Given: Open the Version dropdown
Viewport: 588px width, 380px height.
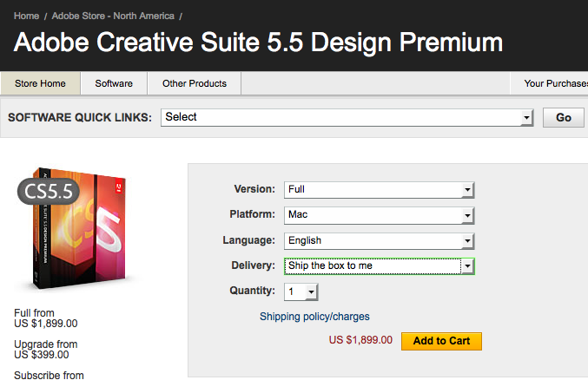Looking at the screenshot, I should tap(379, 189).
